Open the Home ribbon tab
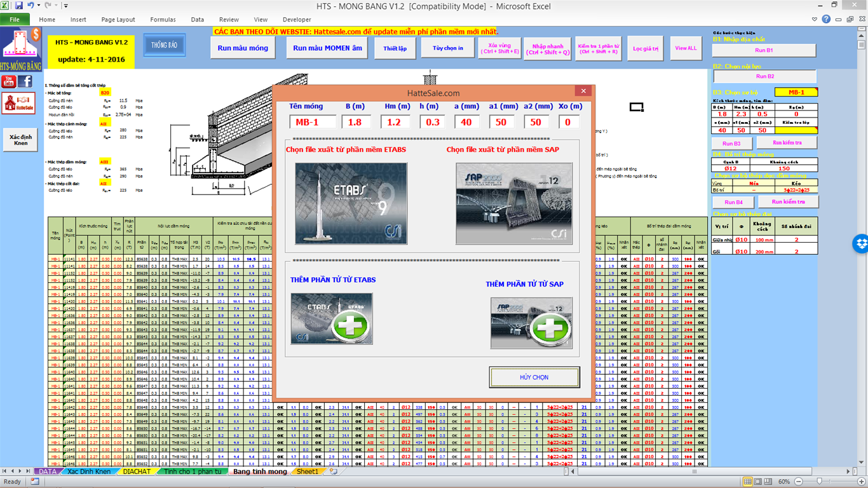The height and width of the screenshot is (488, 868). (x=47, y=20)
